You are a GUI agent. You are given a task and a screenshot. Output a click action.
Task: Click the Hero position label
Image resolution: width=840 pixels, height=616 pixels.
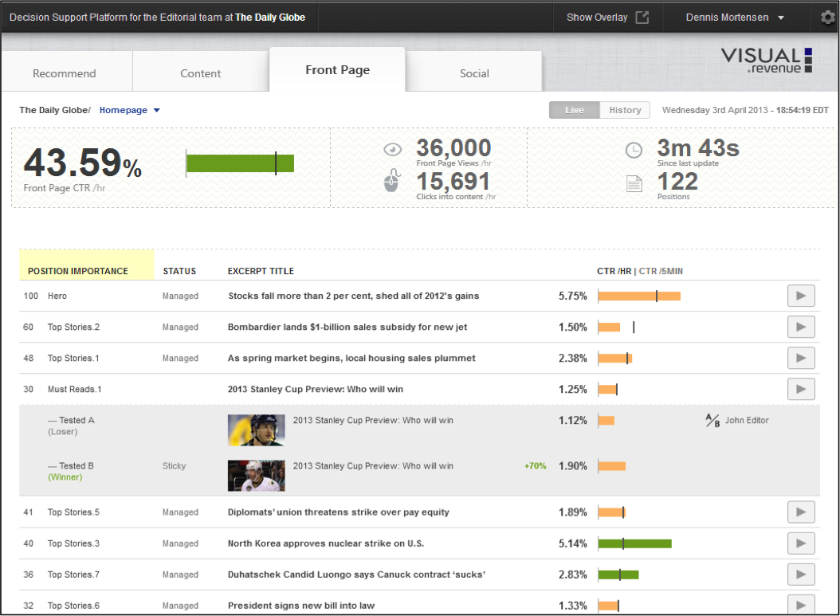click(57, 296)
